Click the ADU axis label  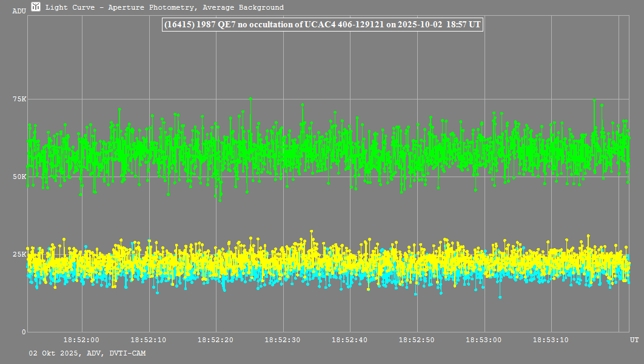click(19, 12)
